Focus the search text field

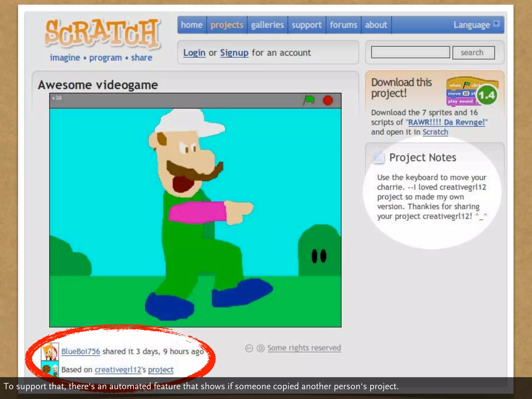410,52
